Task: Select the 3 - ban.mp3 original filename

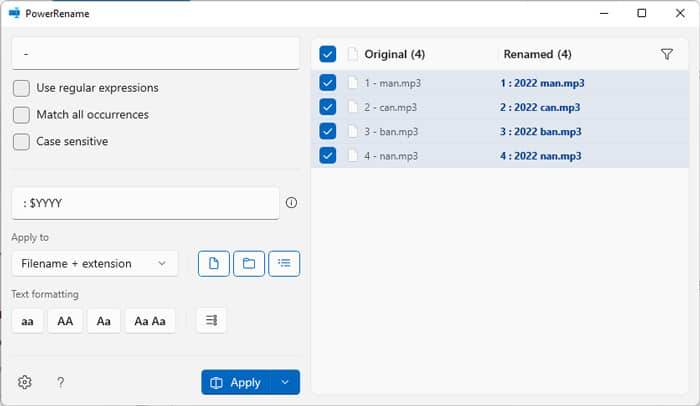Action: tap(391, 132)
